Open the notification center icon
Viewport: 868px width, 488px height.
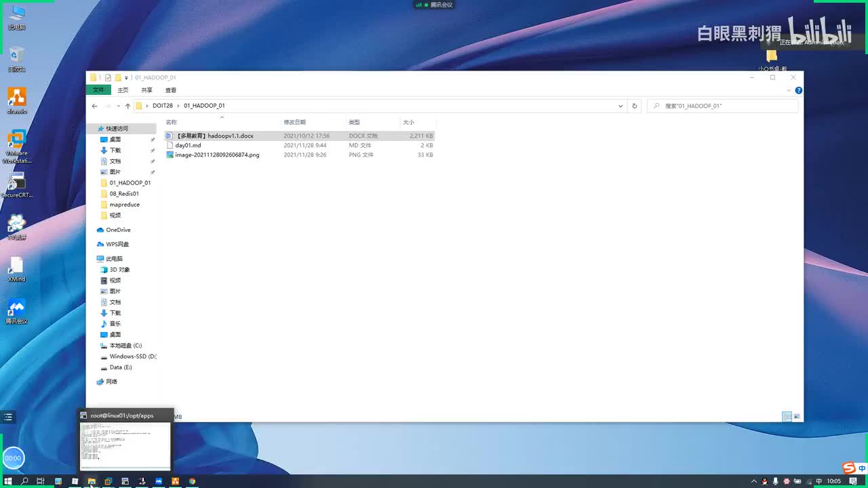[853, 481]
